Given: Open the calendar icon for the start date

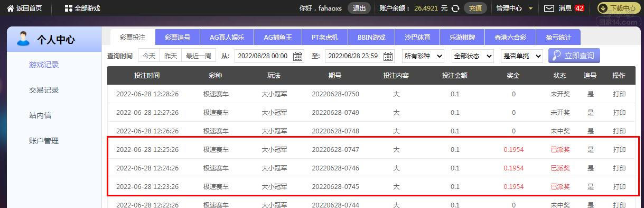Looking at the screenshot, I should point(298,56).
